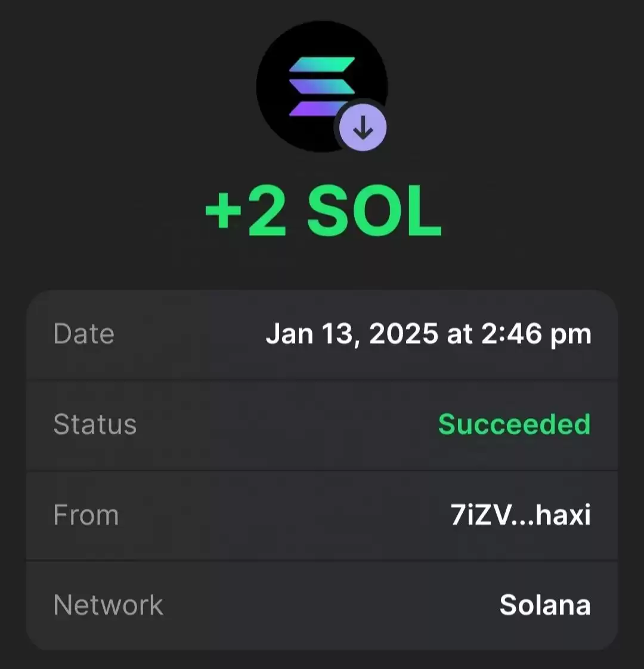644x669 pixels.
Task: Tap the year 2025 in the date
Action: (404, 334)
